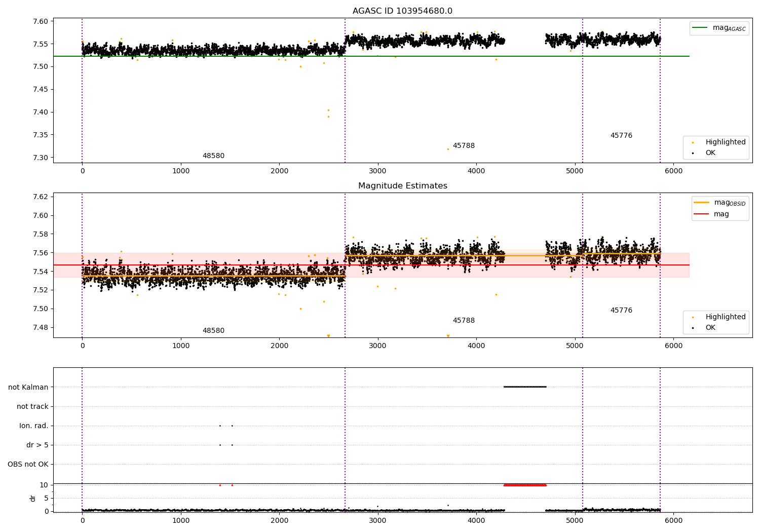The image size is (760, 532).
Task: Click the green mag AGASC legend entry
Action: (x=719, y=28)
